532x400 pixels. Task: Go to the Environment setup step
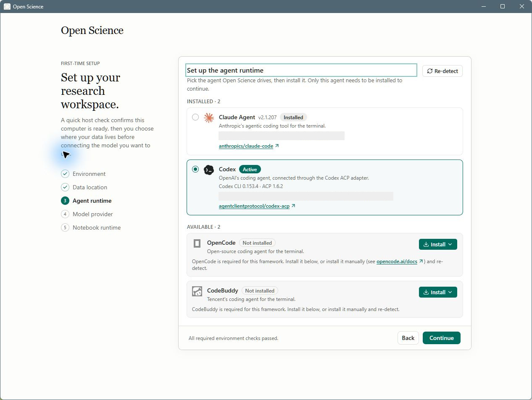pos(83,174)
